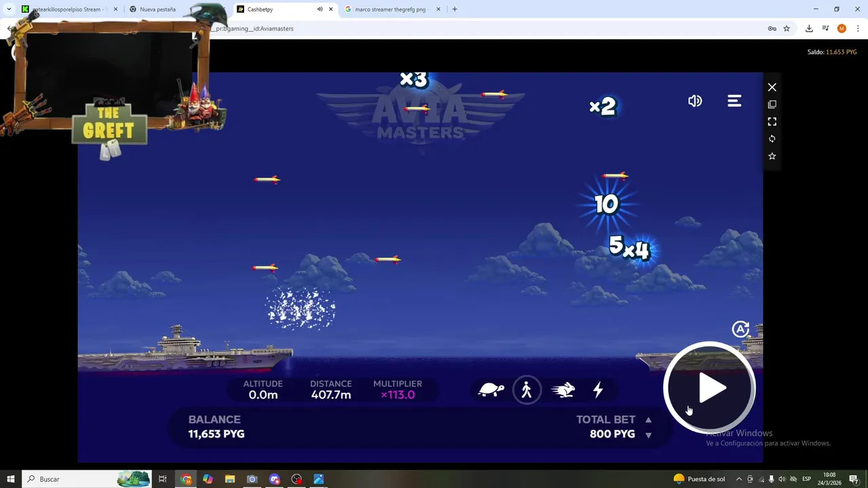Mute the game sound
Viewport: 868px width, 488px height.
tap(695, 101)
